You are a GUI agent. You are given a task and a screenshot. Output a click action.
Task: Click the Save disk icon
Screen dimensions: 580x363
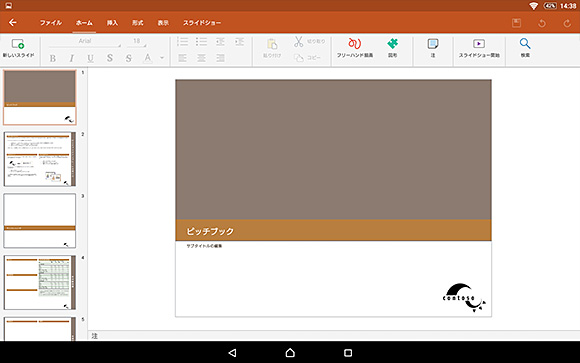516,23
